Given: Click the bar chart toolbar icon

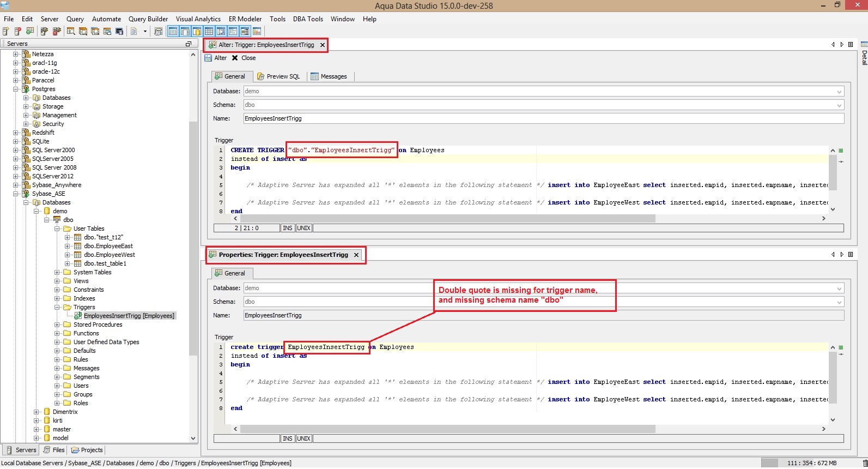Looking at the screenshot, I should 257,31.
